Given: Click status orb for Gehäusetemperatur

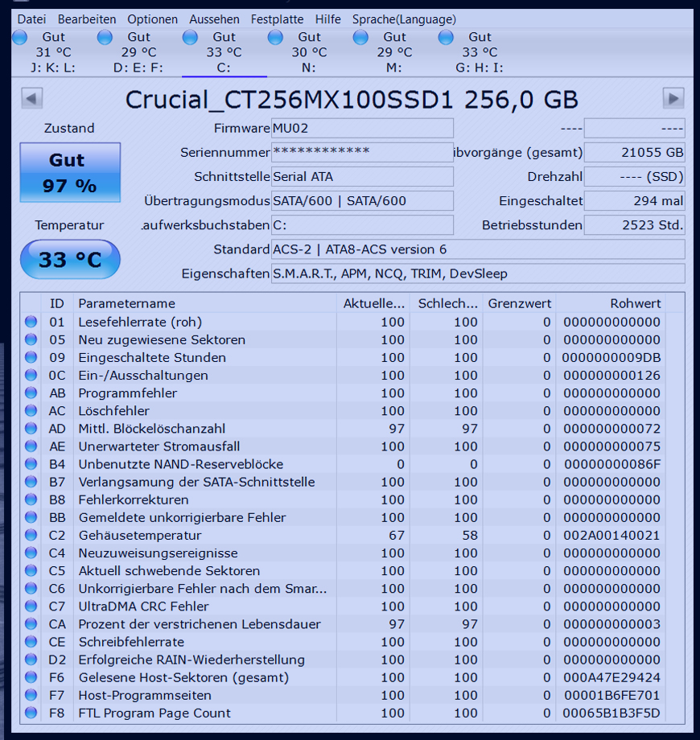Looking at the screenshot, I should coord(31,535).
